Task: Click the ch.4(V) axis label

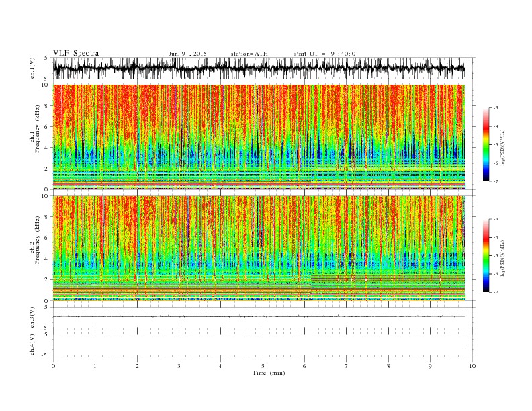Action: (x=32, y=345)
